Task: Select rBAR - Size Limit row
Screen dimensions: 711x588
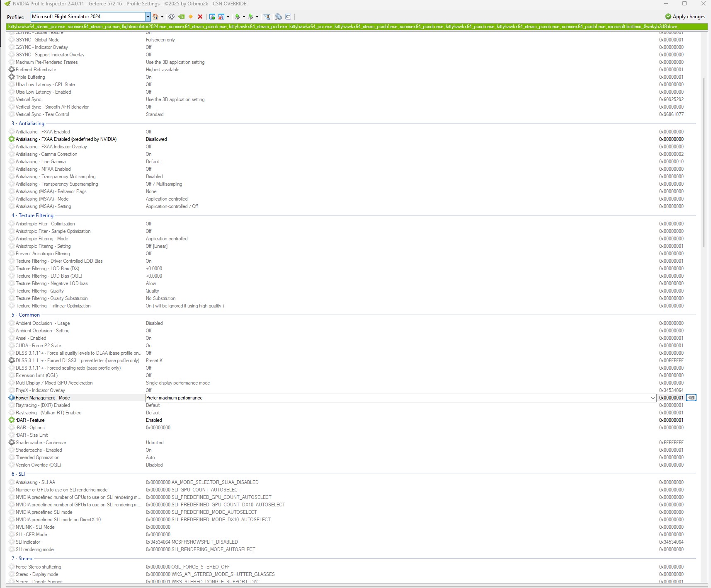Action: point(352,435)
